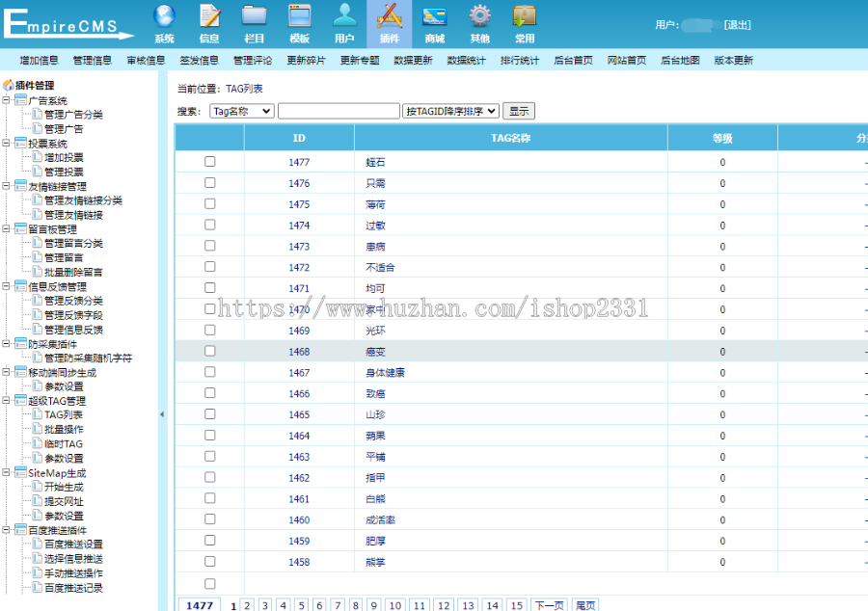Open the 审核信息 menu item
The width and height of the screenshot is (868, 611).
146,61
